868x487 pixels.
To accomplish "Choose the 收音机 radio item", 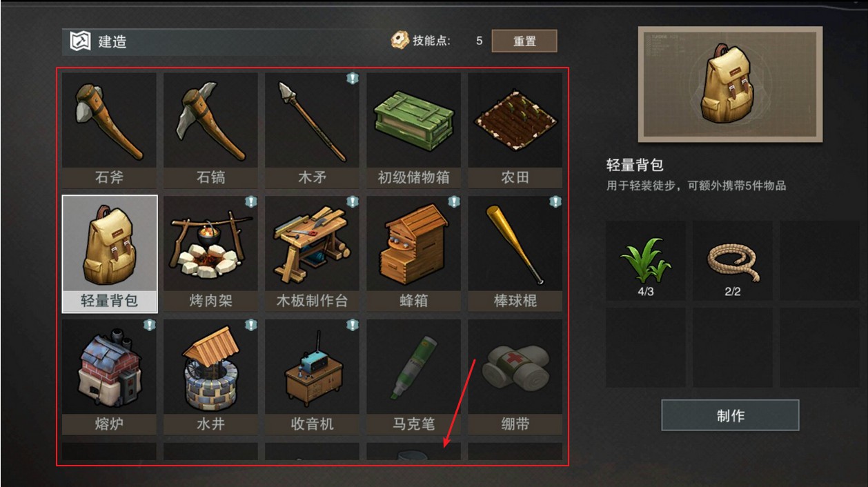I will point(312,377).
